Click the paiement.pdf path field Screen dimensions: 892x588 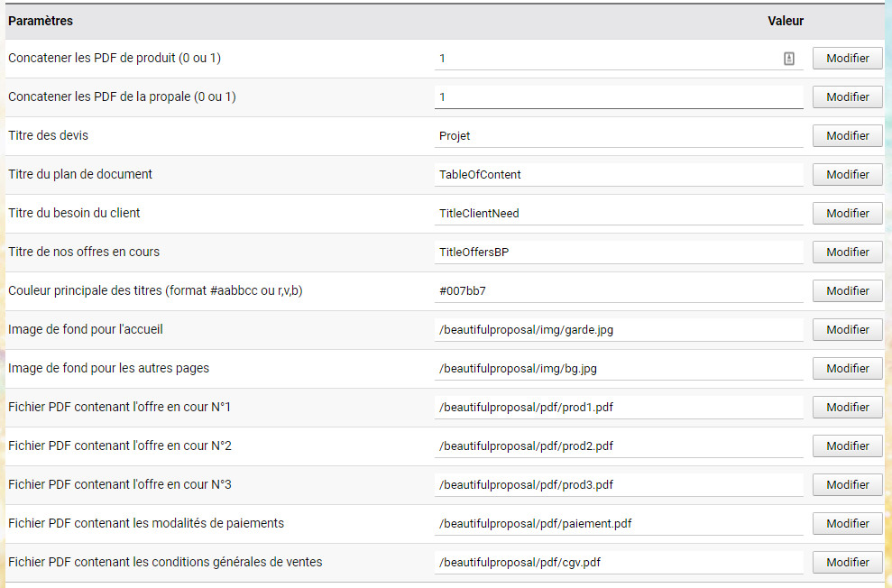[619, 523]
